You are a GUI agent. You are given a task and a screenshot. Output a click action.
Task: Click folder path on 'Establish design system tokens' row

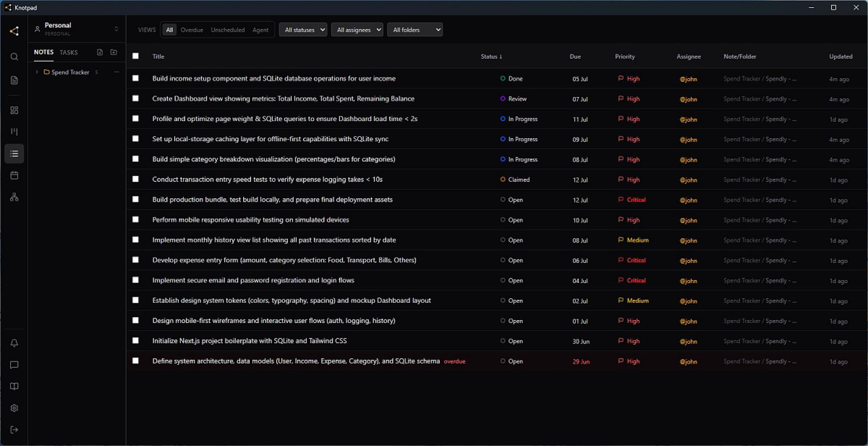point(760,301)
